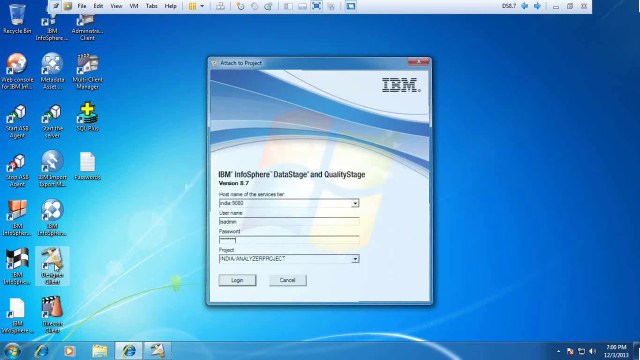Select the Director Client desktop icon
Image resolution: width=640 pixels, height=360 pixels.
(52, 315)
